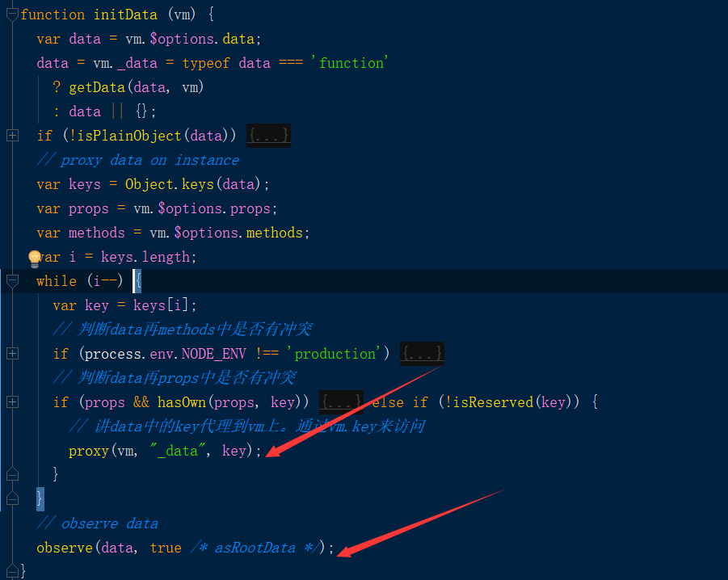
Task: Expand the hasOwn props if-block fold marker
Action: 13,401
